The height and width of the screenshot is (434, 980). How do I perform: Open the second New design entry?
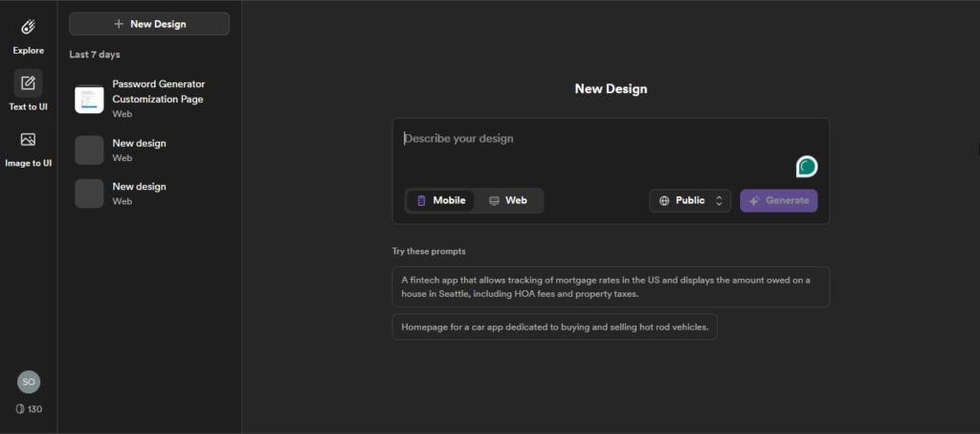139,193
